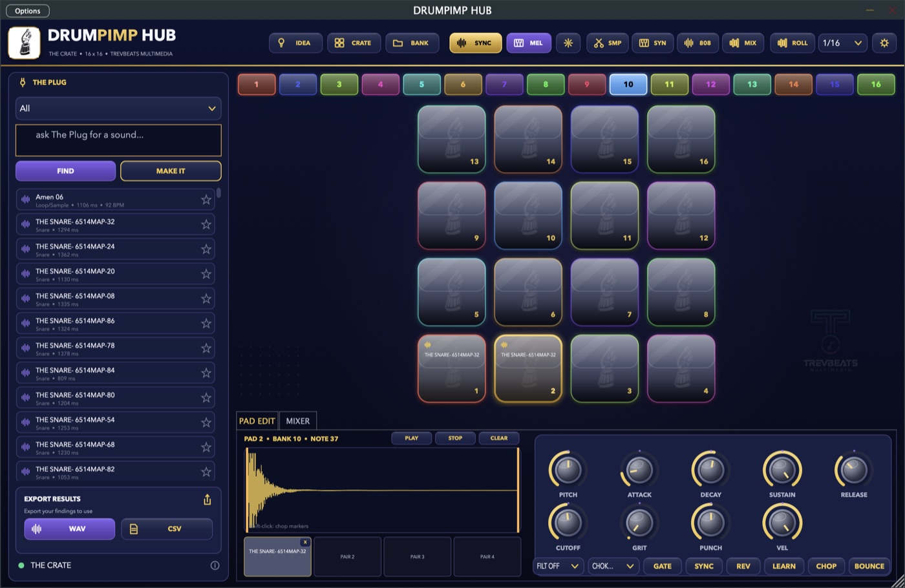905x588 pixels.
Task: Click the DrumPimp glove logo icon
Action: (25, 43)
